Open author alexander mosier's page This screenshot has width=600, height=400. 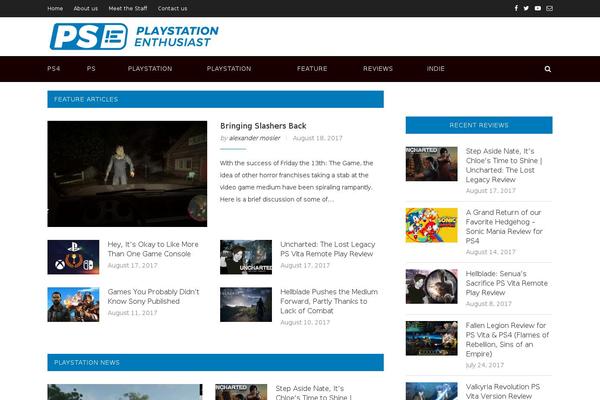pyautogui.click(x=254, y=138)
